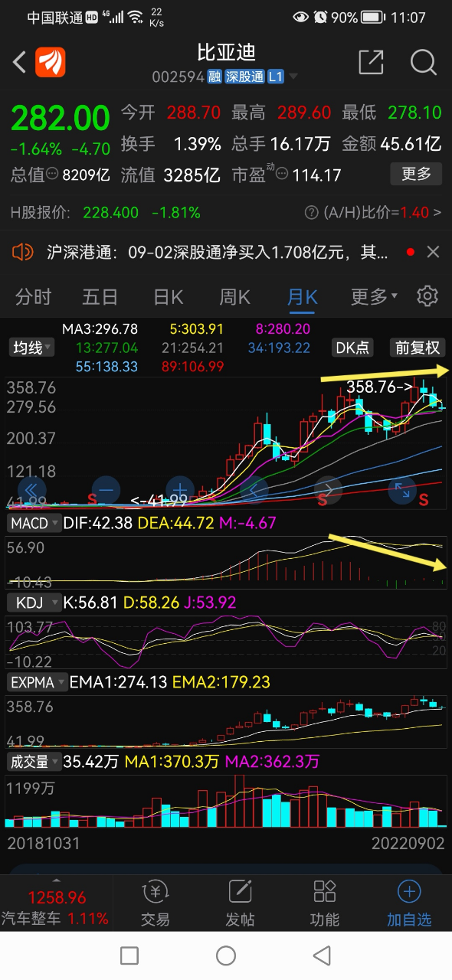Switch to the 日K tab

168,296
